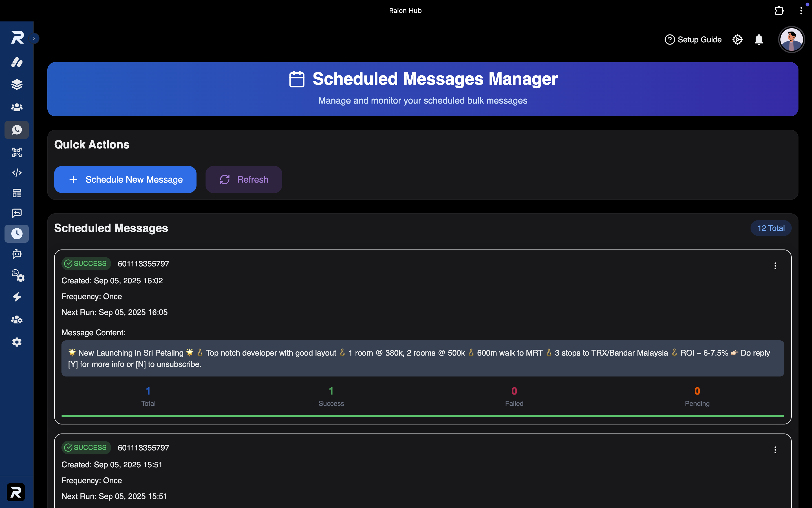Open the message reply sidebar icon
The height and width of the screenshot is (508, 812).
coord(17,213)
